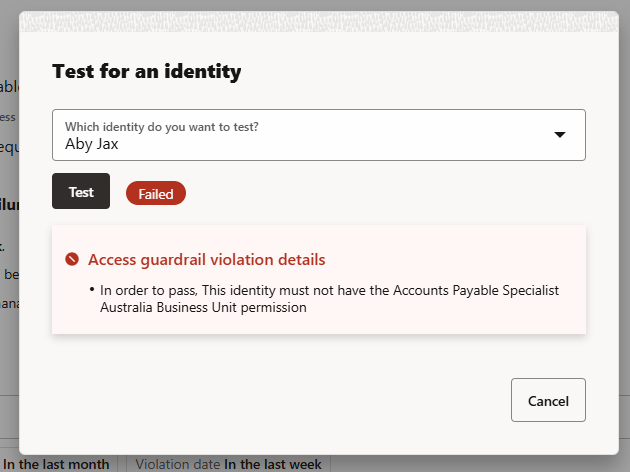Click the 'Which identity do you want to test?' label
The height and width of the screenshot is (472, 630).
pyautogui.click(x=162, y=127)
